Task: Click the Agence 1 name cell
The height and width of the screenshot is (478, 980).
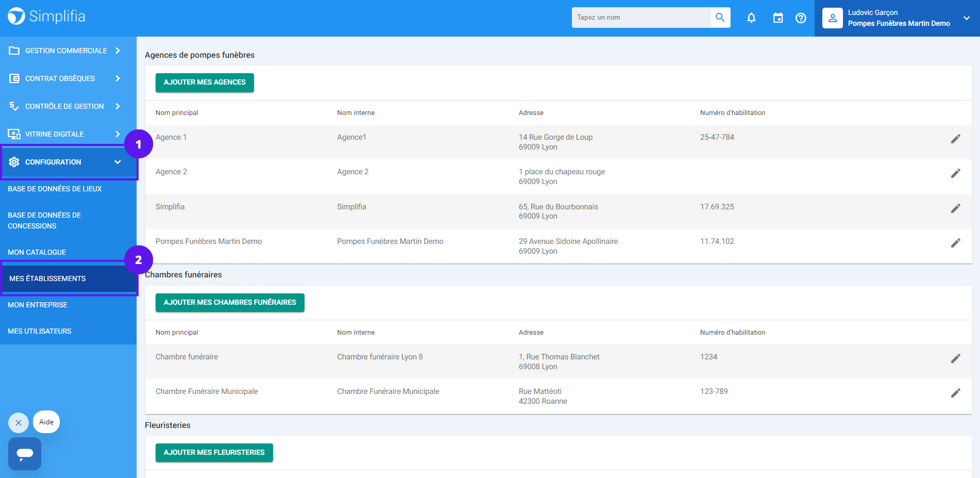Action: (171, 137)
